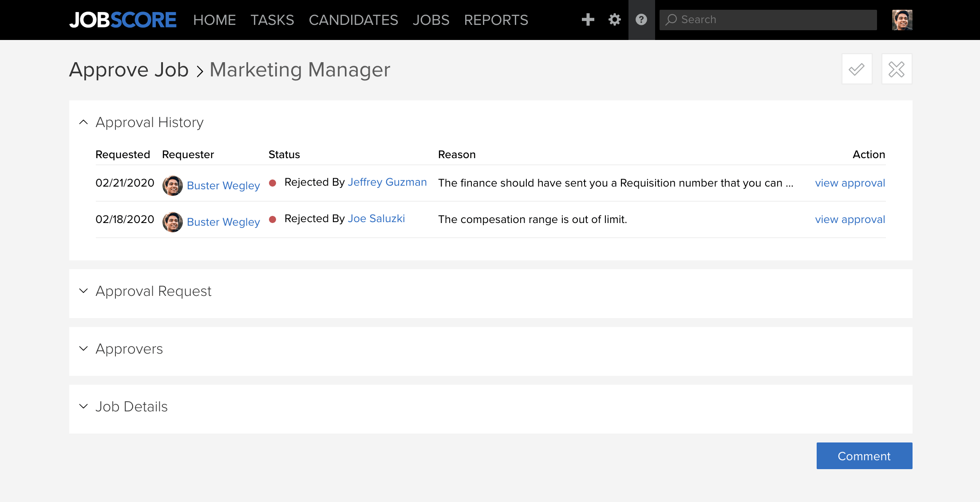Open Buster Wegley link in 02/21/2020 row
Image resolution: width=980 pixels, height=502 pixels.
point(223,186)
